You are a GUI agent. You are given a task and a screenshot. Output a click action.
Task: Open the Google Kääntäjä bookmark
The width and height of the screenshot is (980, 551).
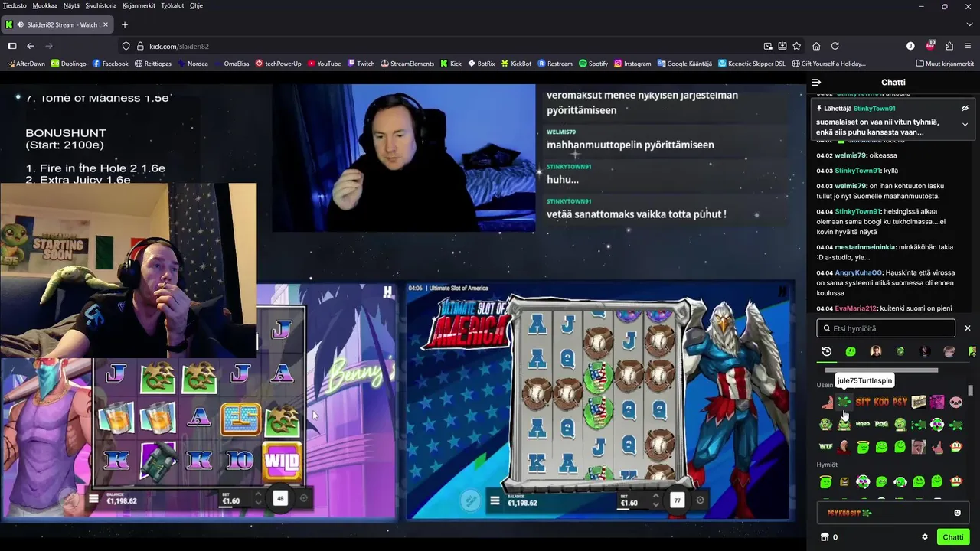click(x=684, y=64)
